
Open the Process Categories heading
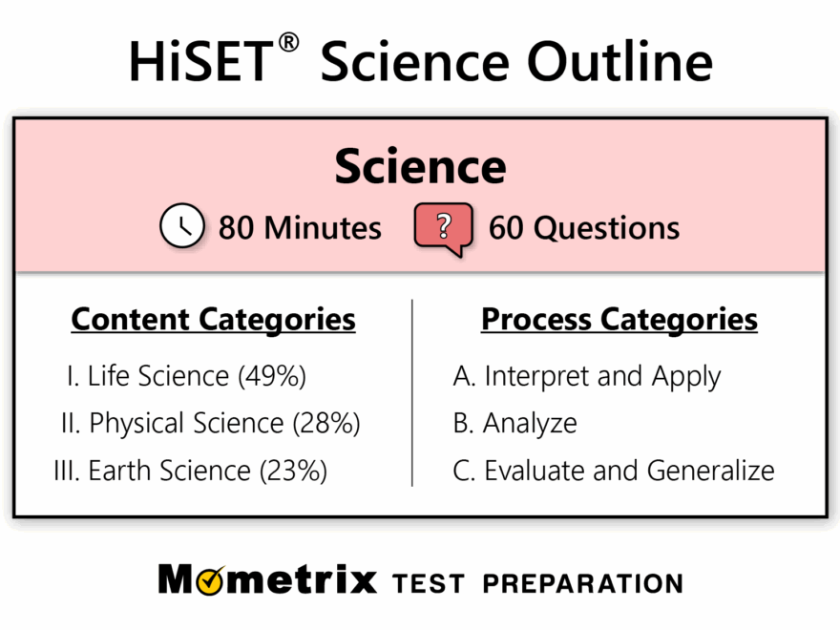tap(619, 320)
